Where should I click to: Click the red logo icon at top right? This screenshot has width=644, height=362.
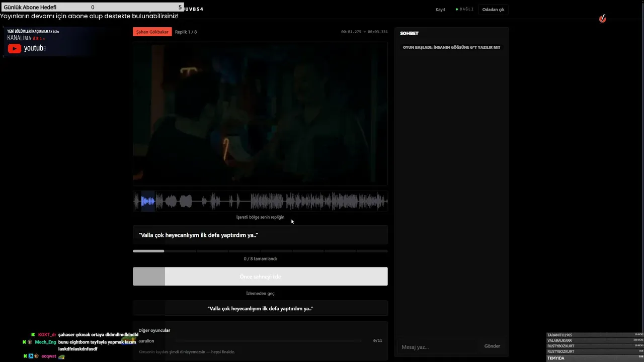coord(602,19)
